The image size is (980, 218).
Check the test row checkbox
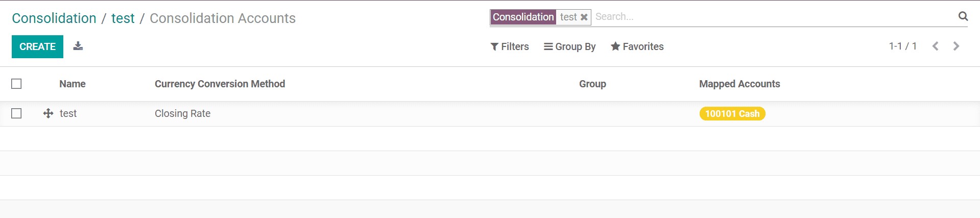coord(16,113)
